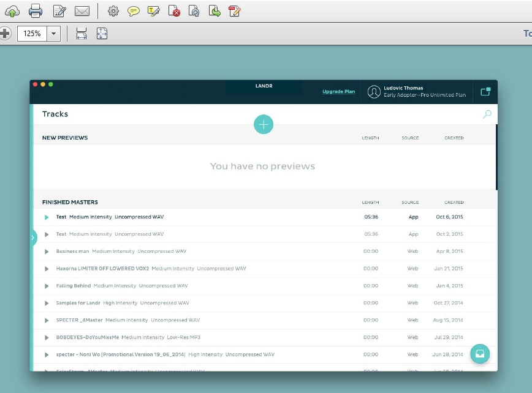Click the fit full page icon
The image size is (532, 393).
point(102,34)
